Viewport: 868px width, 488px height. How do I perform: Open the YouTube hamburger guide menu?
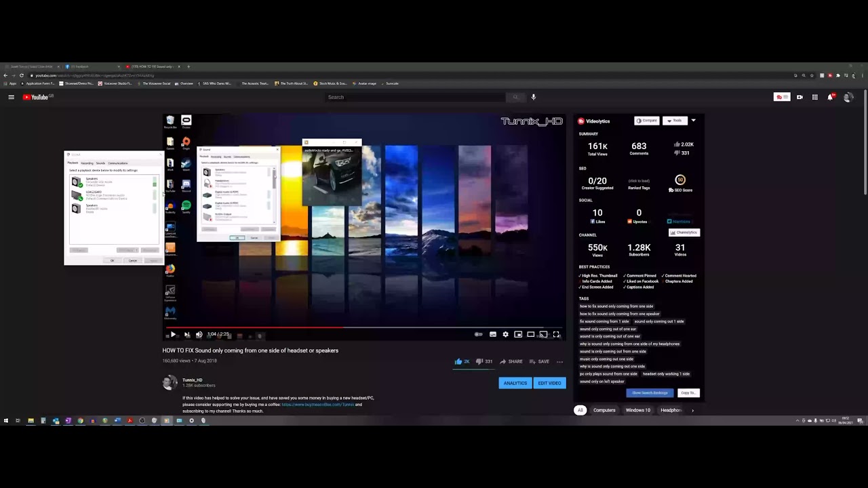click(x=11, y=97)
